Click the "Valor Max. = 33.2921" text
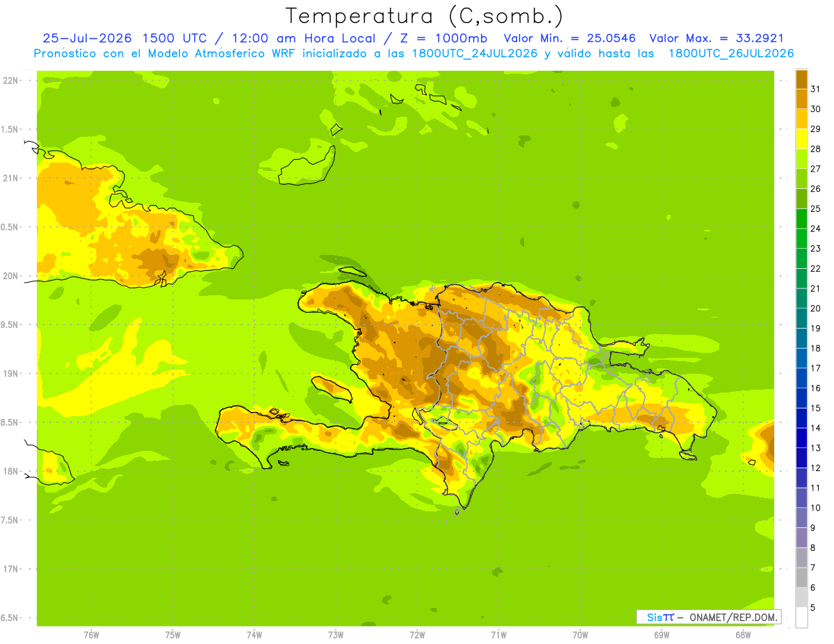 point(717,38)
